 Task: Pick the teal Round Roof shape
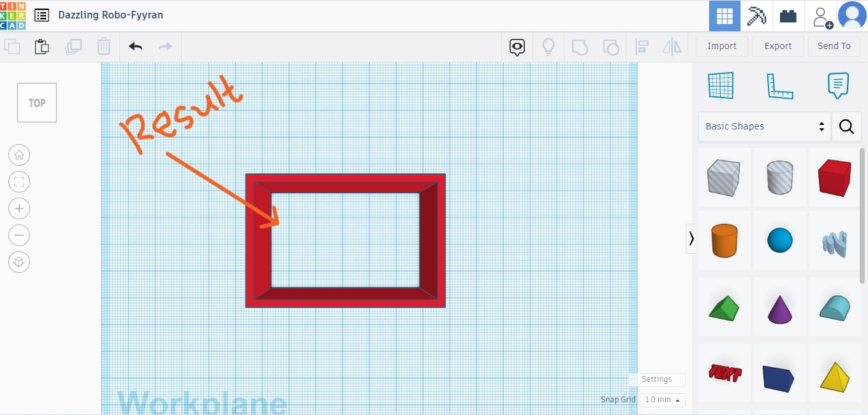point(835,307)
